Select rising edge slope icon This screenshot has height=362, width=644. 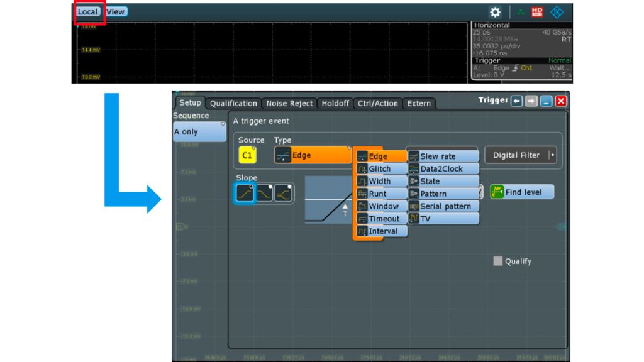245,193
